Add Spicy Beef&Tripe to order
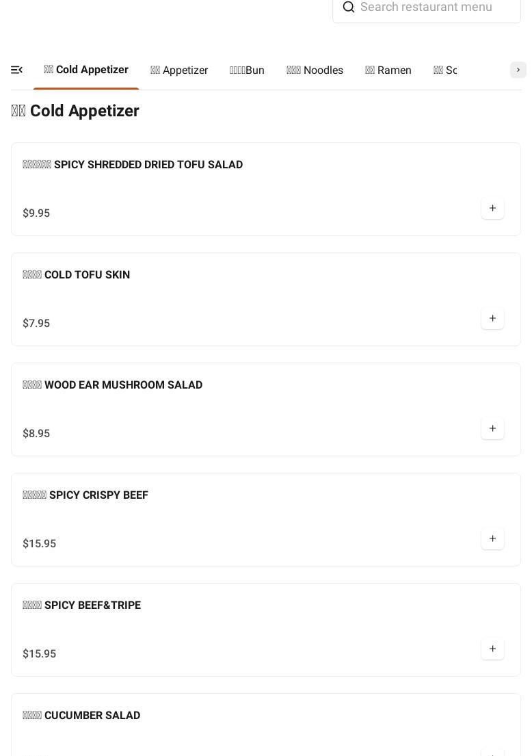This screenshot has height=756, width=532. click(x=492, y=649)
